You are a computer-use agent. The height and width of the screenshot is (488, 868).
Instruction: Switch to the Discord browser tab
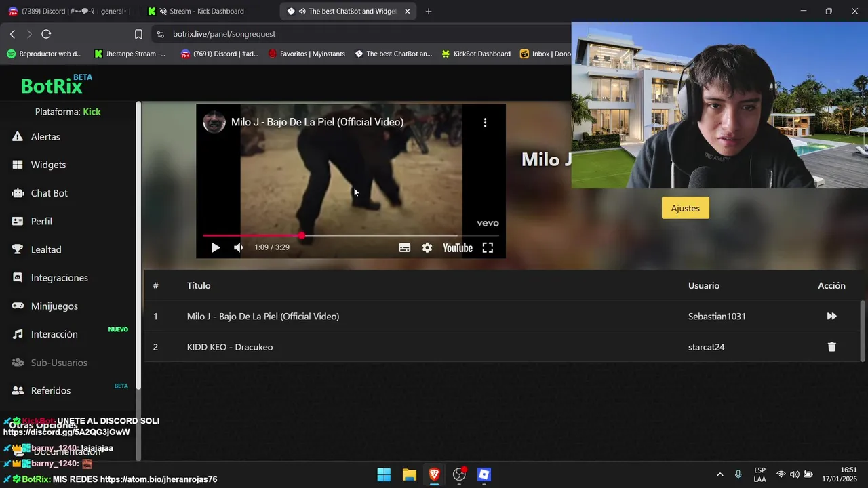(x=71, y=11)
